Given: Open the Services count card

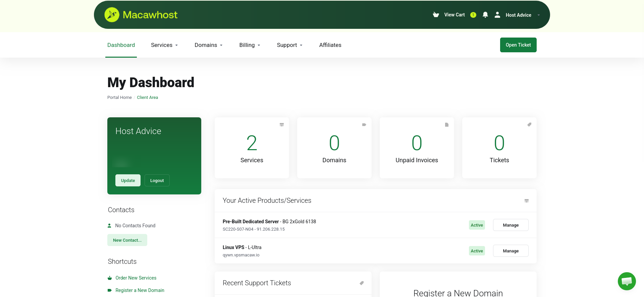Looking at the screenshot, I should click(x=252, y=148).
